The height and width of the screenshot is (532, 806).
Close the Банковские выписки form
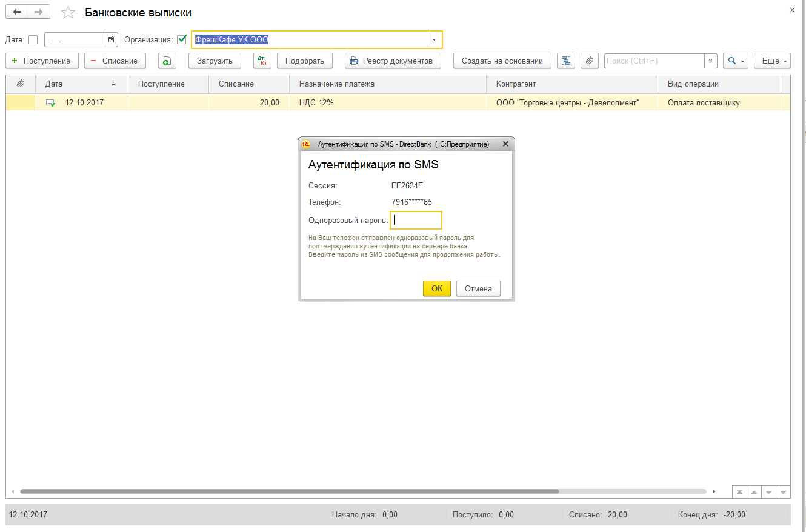tap(793, 10)
